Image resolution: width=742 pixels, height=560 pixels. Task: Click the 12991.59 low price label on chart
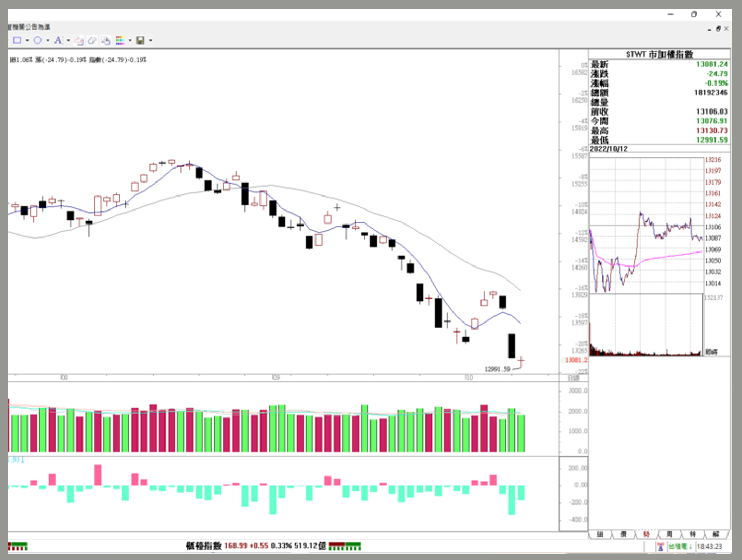tap(498, 369)
